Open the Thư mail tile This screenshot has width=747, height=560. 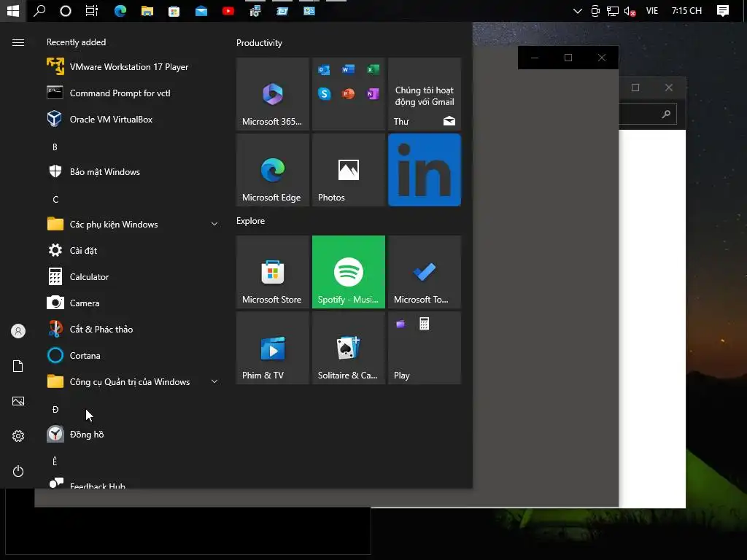click(425, 94)
